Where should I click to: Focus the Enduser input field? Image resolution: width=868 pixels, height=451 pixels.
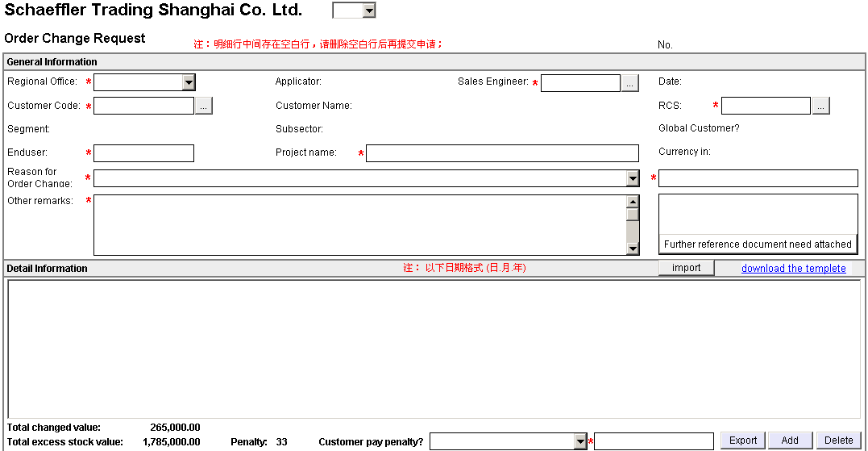[143, 153]
